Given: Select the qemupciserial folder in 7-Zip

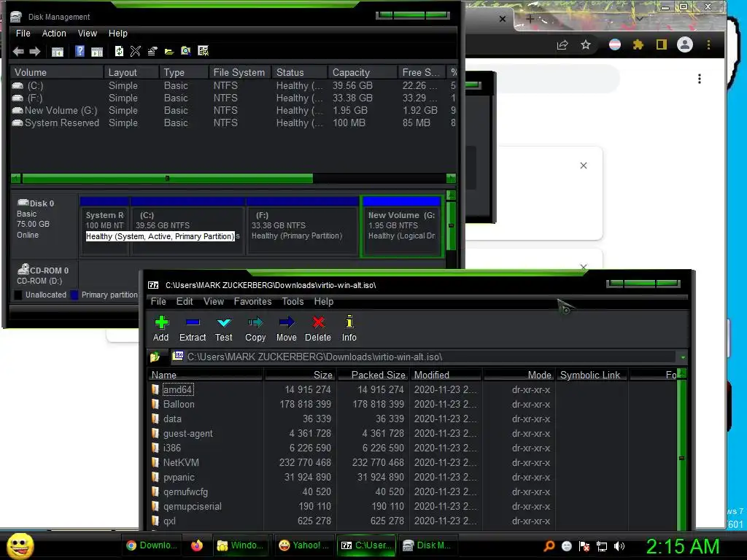Looking at the screenshot, I should [193, 507].
